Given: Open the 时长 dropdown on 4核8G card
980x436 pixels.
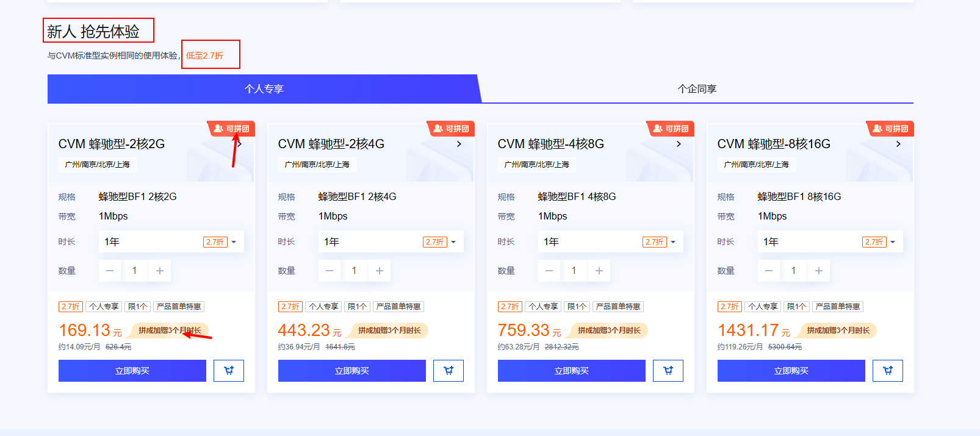Looking at the screenshot, I should pyautogui.click(x=611, y=241).
